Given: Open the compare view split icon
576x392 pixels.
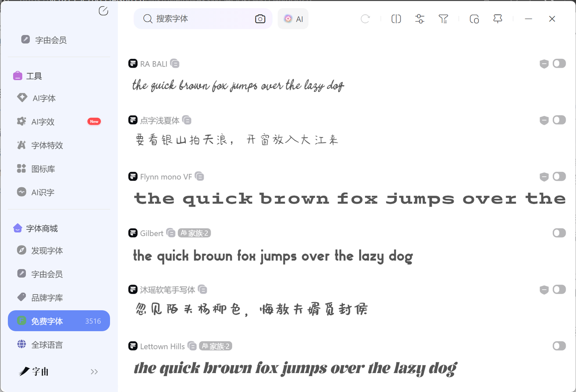Looking at the screenshot, I should tap(396, 19).
